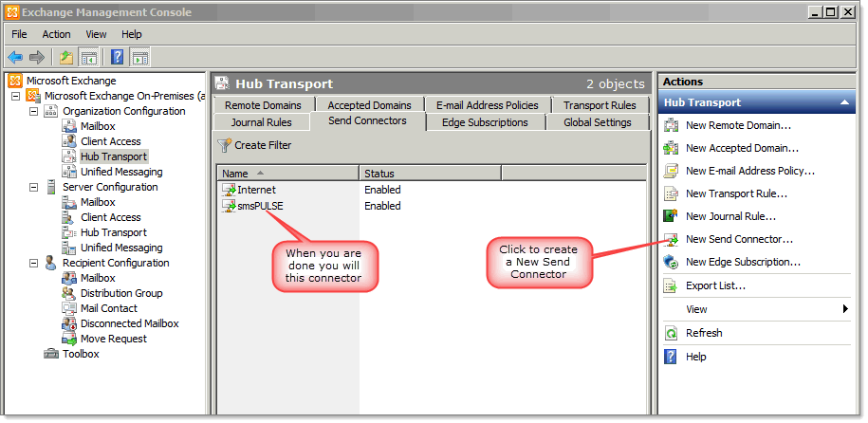Click the Create Filter button
This screenshot has width=868, height=423.
click(254, 146)
